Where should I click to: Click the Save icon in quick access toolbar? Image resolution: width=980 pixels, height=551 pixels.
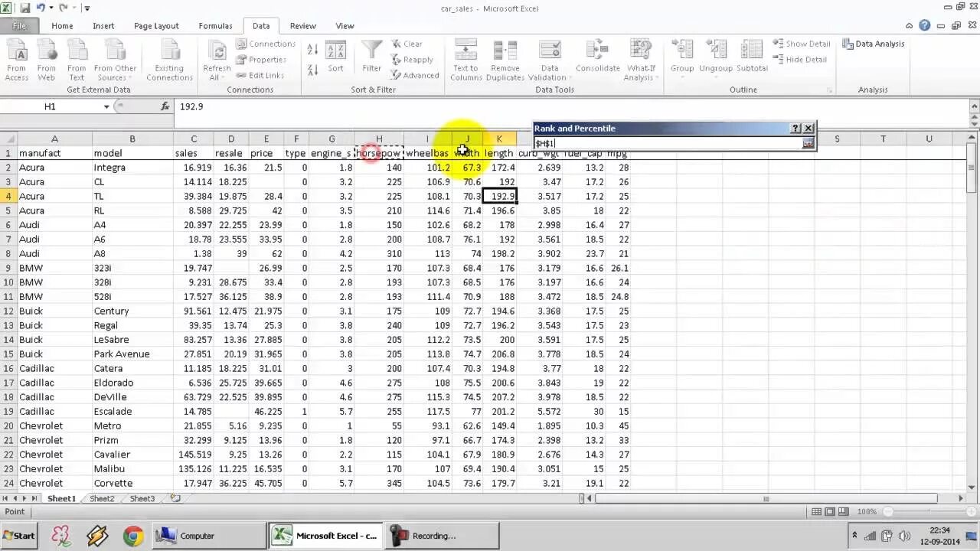[25, 8]
